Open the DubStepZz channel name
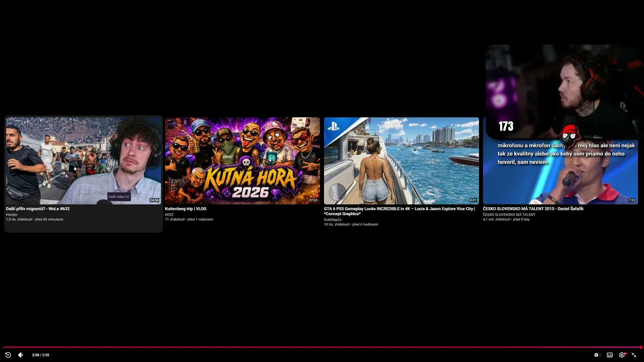 [333, 220]
